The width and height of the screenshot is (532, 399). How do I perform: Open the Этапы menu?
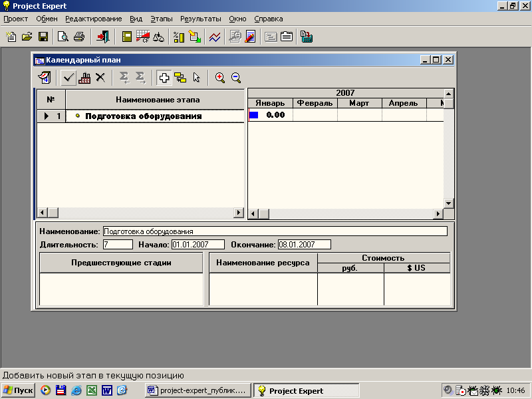(162, 19)
